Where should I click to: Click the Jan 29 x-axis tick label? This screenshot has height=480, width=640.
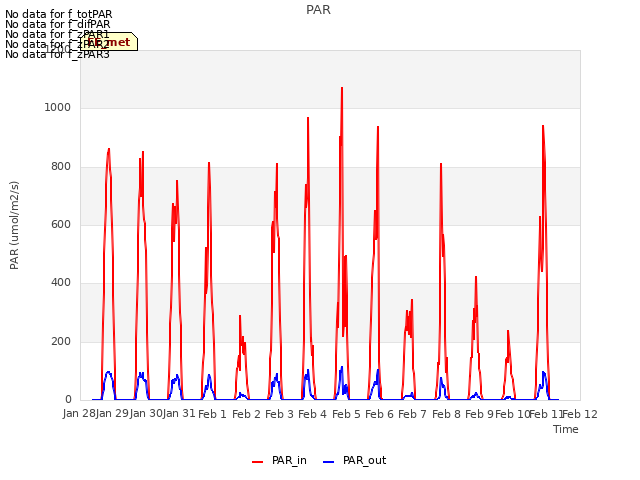pyautogui.click(x=112, y=414)
